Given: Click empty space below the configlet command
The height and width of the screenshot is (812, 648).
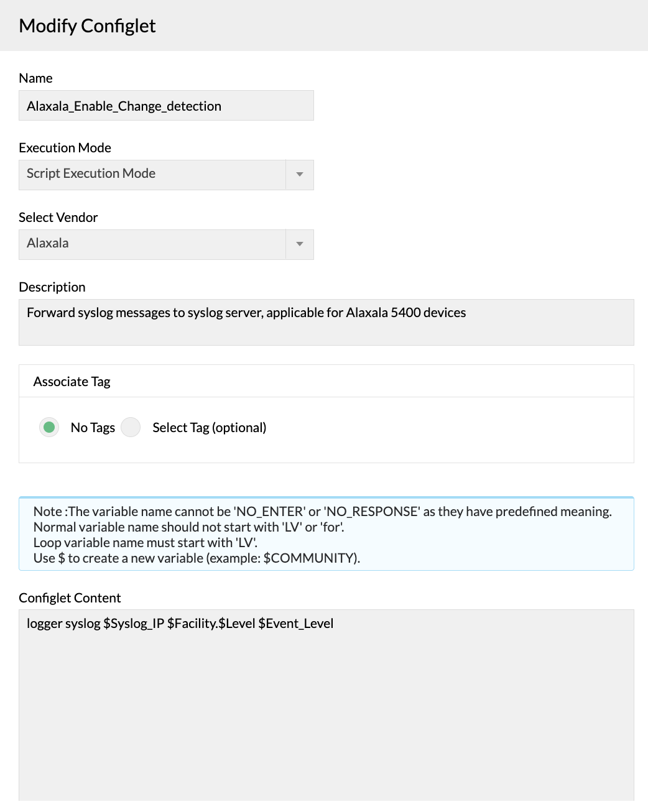Looking at the screenshot, I should click(x=326, y=715).
